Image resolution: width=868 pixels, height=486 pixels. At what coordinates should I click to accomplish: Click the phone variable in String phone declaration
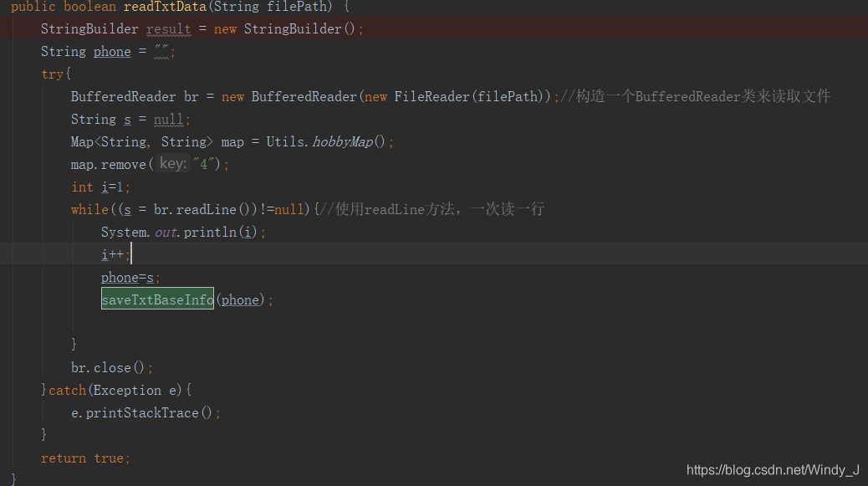click(x=112, y=52)
